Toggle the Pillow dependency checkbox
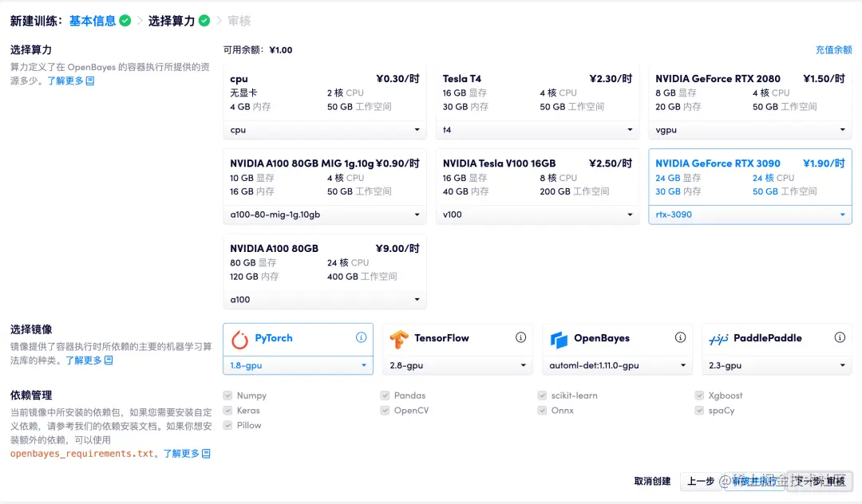 (x=227, y=425)
